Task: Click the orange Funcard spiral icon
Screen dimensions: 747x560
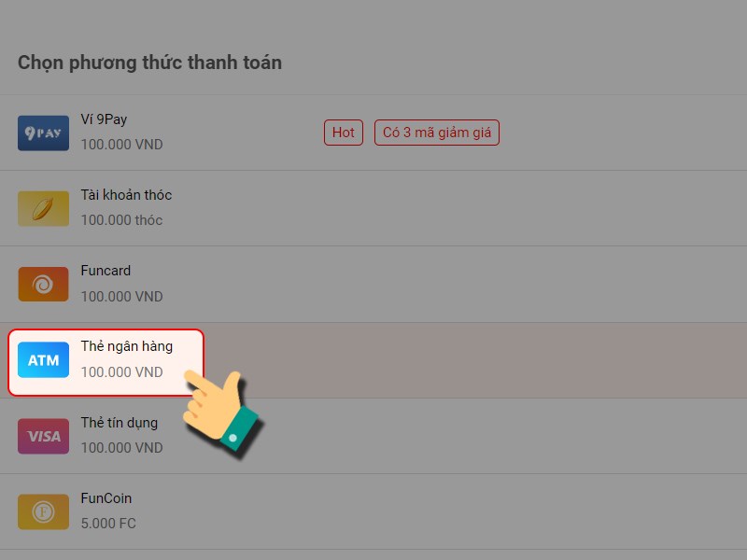Action: [43, 285]
